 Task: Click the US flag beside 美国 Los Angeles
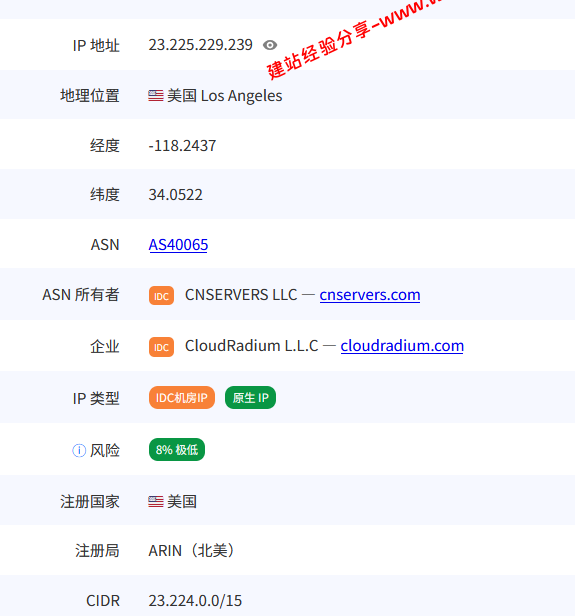pos(156,95)
